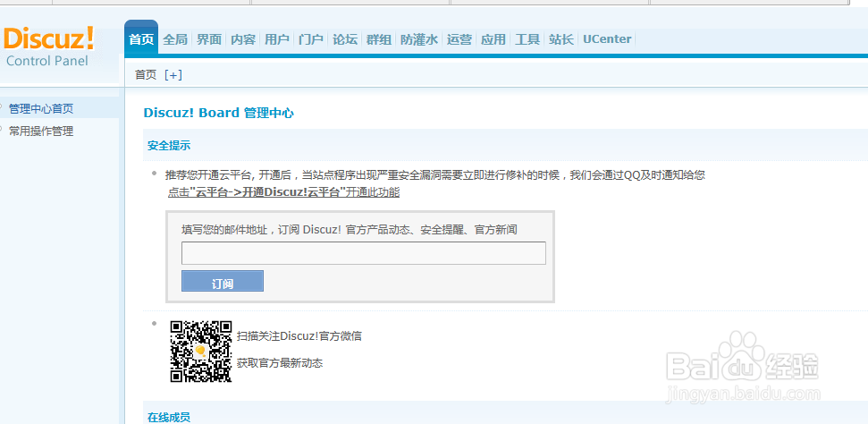Select the 内容 tab

pyautogui.click(x=243, y=39)
